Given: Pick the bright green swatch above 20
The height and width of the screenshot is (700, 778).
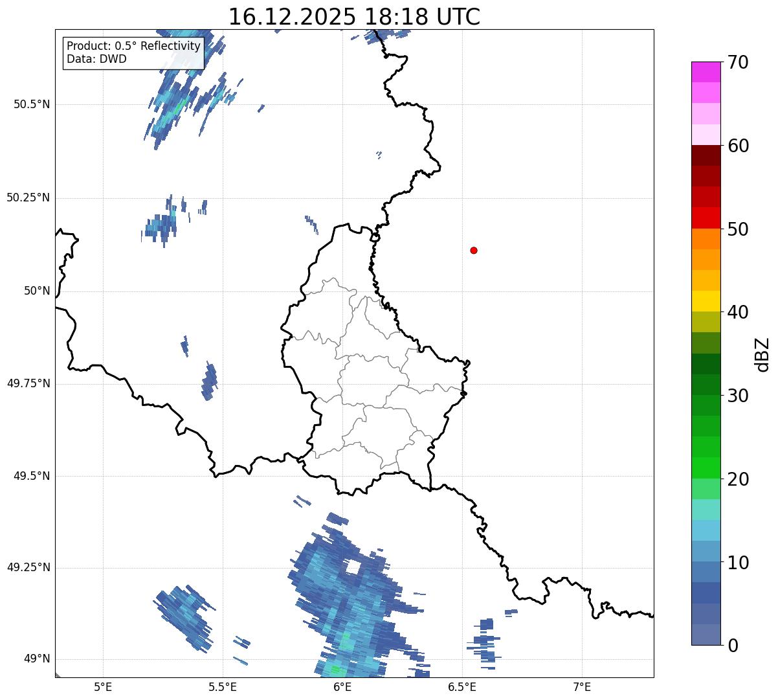Looking at the screenshot, I should point(706,468).
